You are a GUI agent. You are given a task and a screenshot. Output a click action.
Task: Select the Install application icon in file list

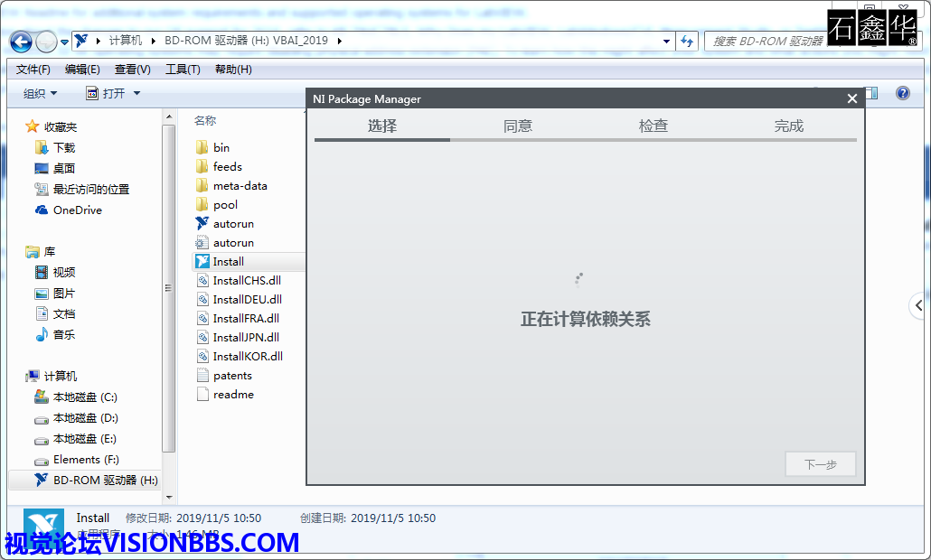click(202, 261)
